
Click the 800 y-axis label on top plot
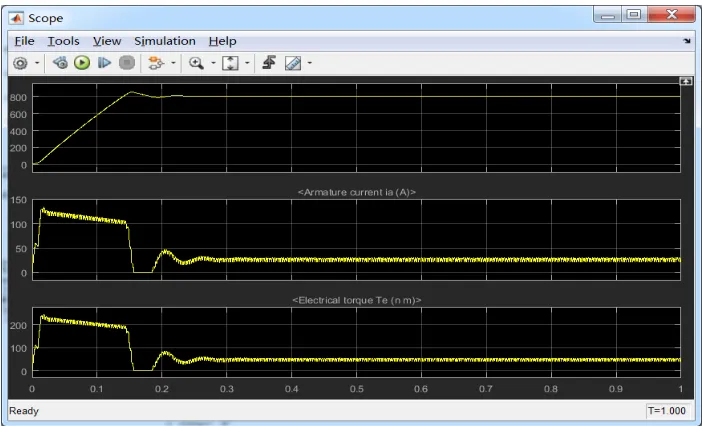18,97
